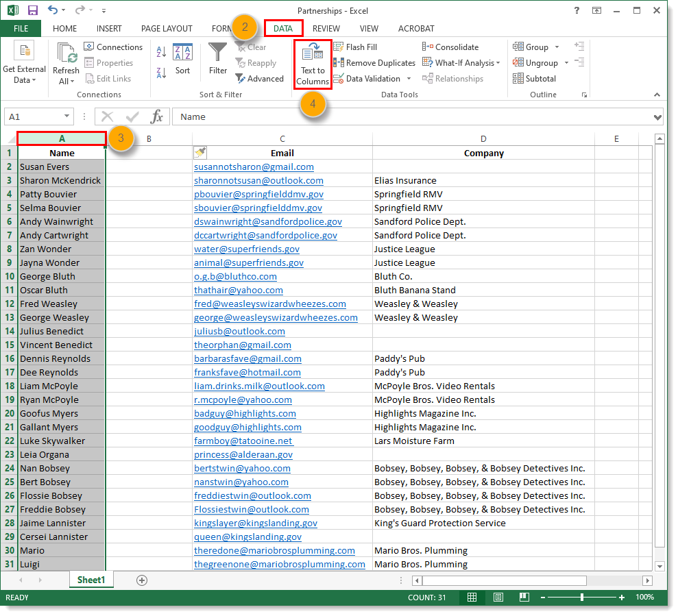Open the Name Box dropdown
Viewport: 678px width, 616px height.
pyautogui.click(x=66, y=116)
